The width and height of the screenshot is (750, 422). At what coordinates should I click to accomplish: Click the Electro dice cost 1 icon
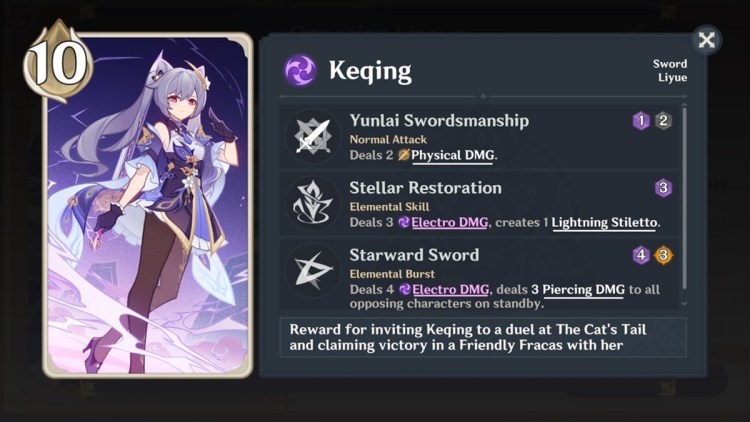tap(641, 121)
